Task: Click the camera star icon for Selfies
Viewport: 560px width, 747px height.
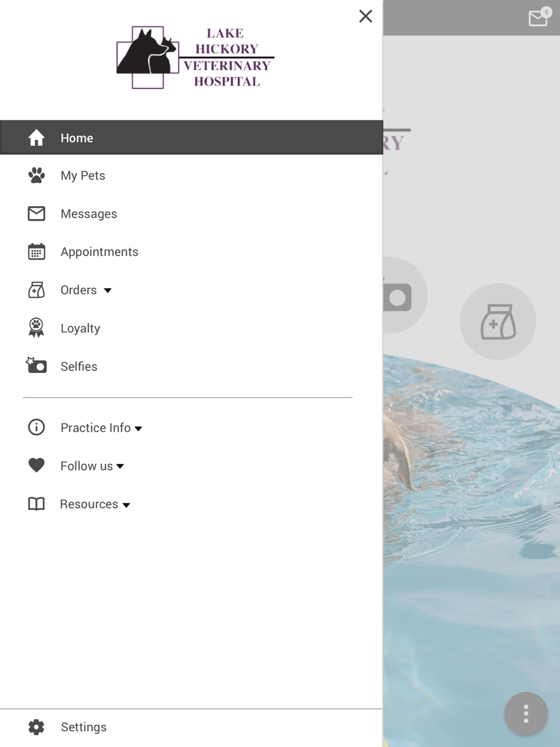Action: click(36, 365)
